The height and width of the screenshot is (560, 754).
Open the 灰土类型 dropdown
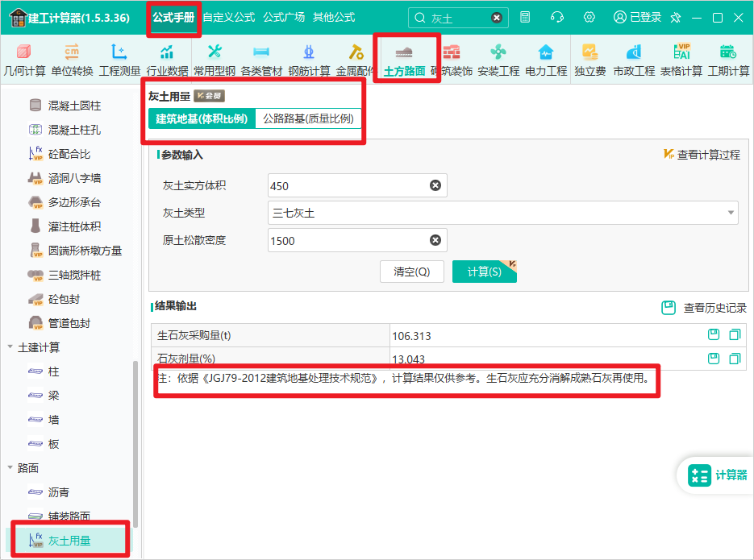coord(503,213)
